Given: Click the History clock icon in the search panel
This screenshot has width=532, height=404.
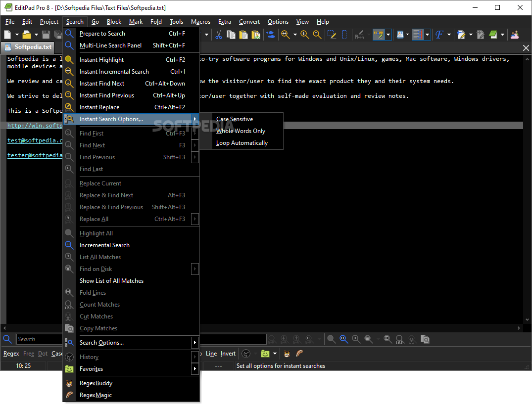Looking at the screenshot, I should (x=246, y=354).
